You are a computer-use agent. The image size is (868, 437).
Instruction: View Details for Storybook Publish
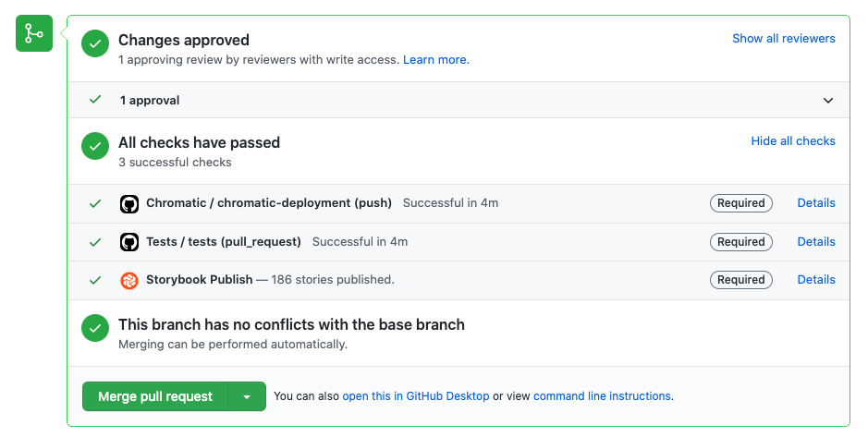click(816, 280)
